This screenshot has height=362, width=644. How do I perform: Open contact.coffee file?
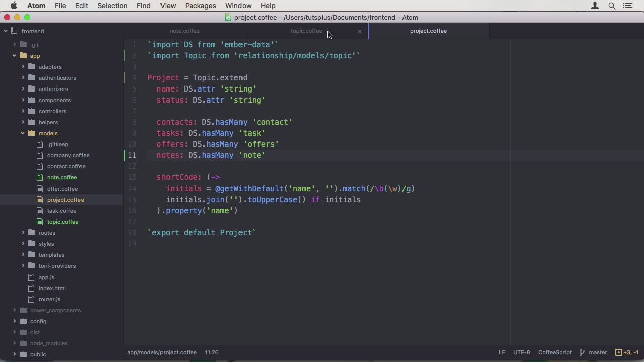tap(66, 166)
